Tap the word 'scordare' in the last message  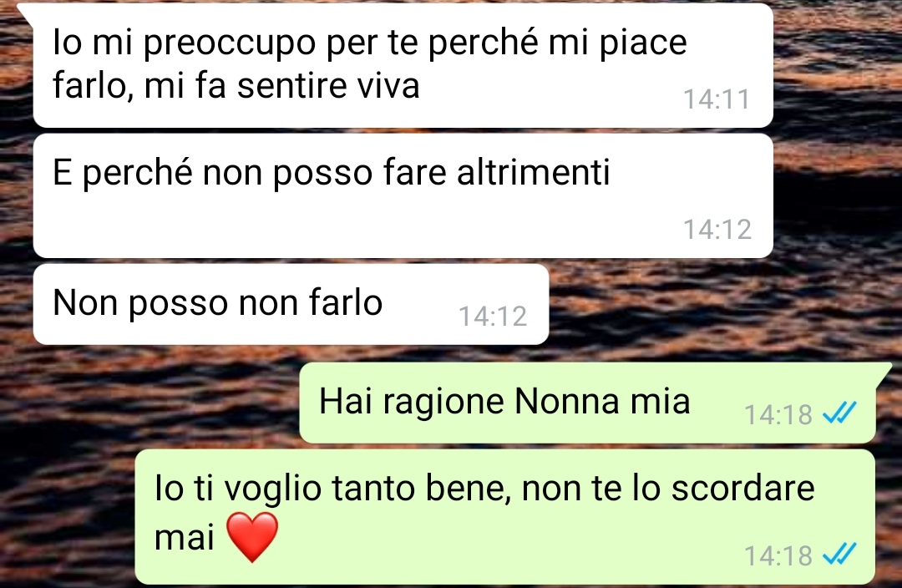click(742, 488)
